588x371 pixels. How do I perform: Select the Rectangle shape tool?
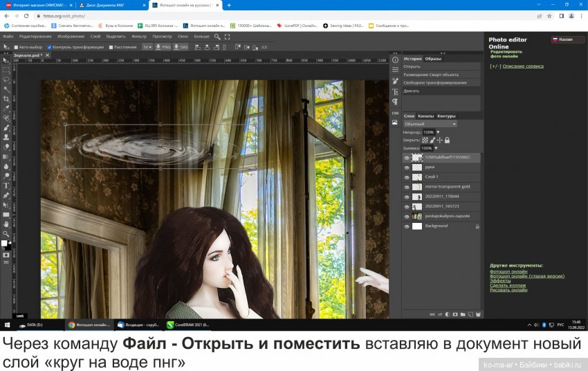(6, 215)
